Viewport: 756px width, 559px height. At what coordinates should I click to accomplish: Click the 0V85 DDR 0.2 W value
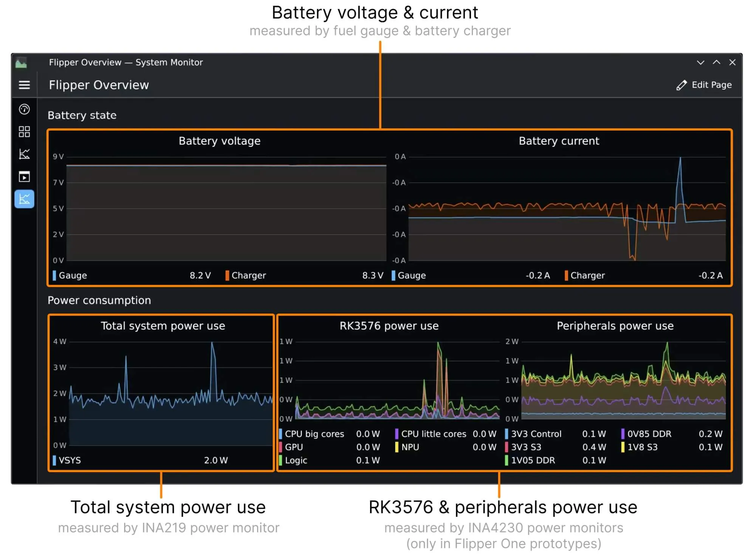pyautogui.click(x=710, y=434)
